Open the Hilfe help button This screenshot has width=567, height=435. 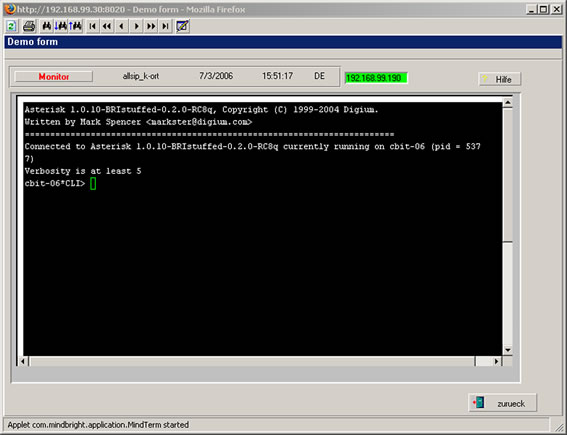500,79
